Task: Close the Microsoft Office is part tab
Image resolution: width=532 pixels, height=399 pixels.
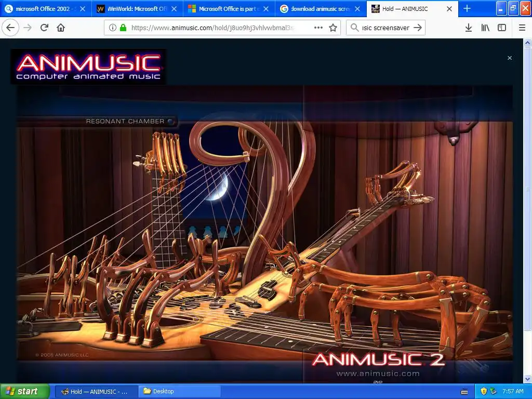Action: tap(266, 9)
